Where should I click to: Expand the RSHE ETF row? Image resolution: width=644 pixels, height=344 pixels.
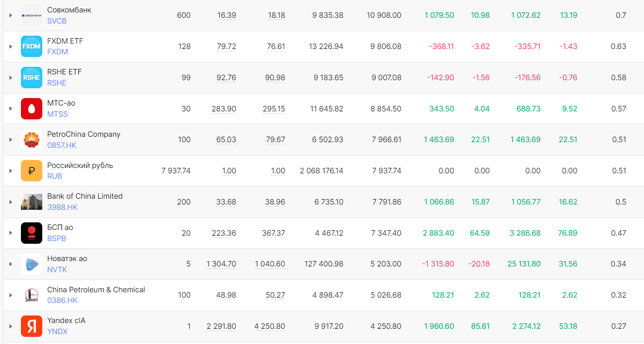tap(11, 78)
